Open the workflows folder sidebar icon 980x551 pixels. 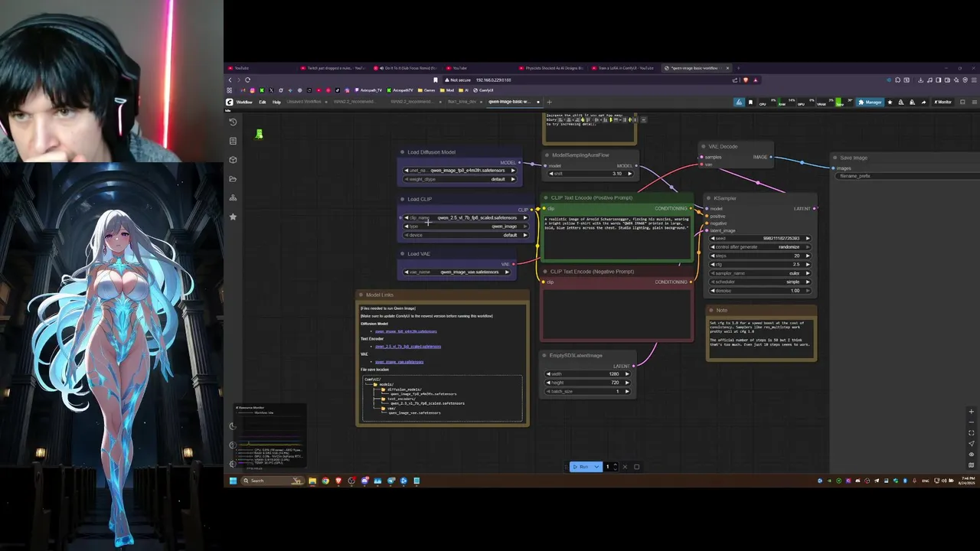click(233, 179)
